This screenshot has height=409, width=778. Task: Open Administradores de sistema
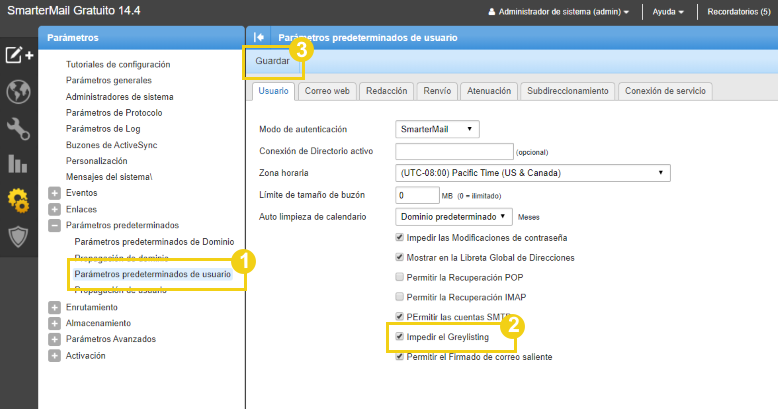click(120, 97)
